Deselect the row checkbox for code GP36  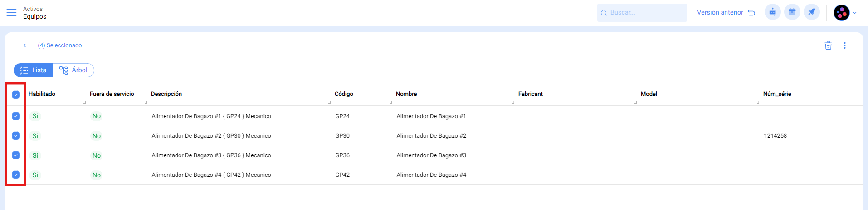coord(16,155)
